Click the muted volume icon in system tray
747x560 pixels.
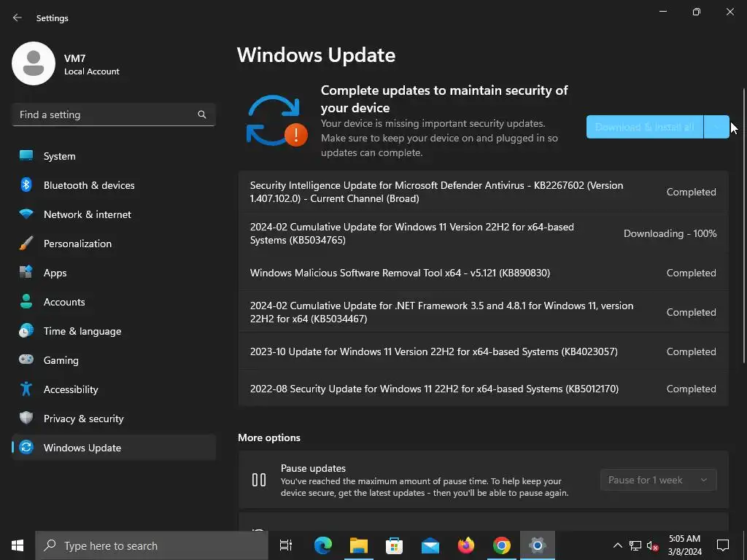pos(653,545)
